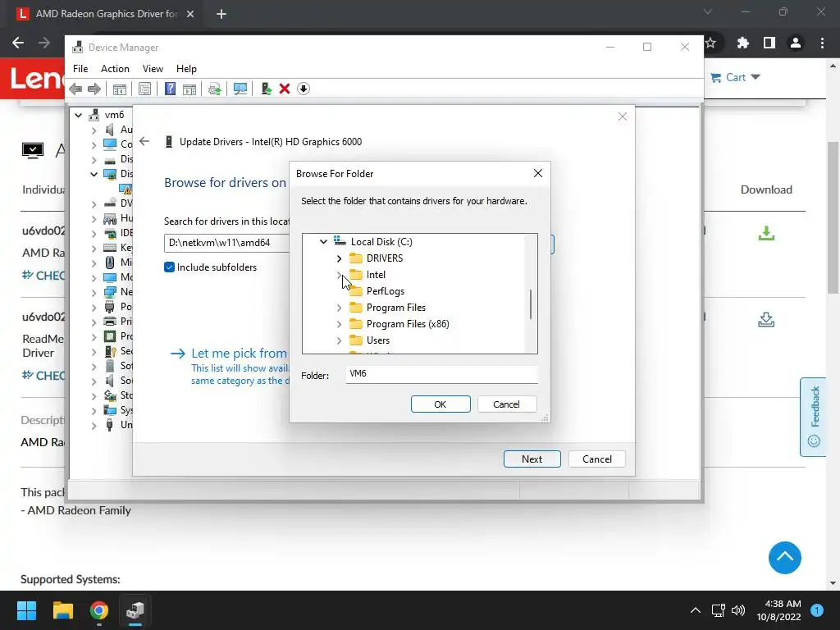The height and width of the screenshot is (630, 840).
Task: Click Cancel in Browse For Folder dialog
Action: click(x=506, y=404)
